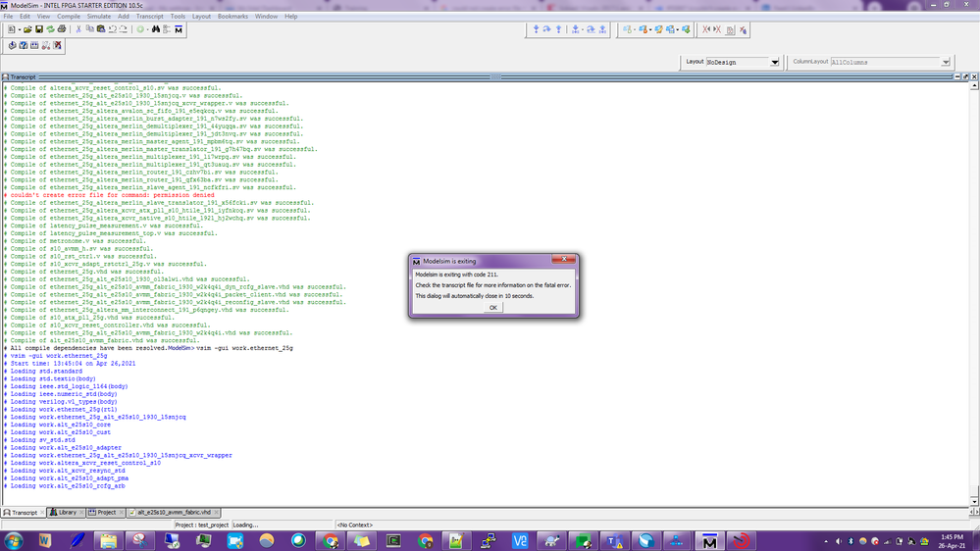The height and width of the screenshot is (551, 980).
Task: Click the Find binoculars icon
Action: (x=156, y=29)
